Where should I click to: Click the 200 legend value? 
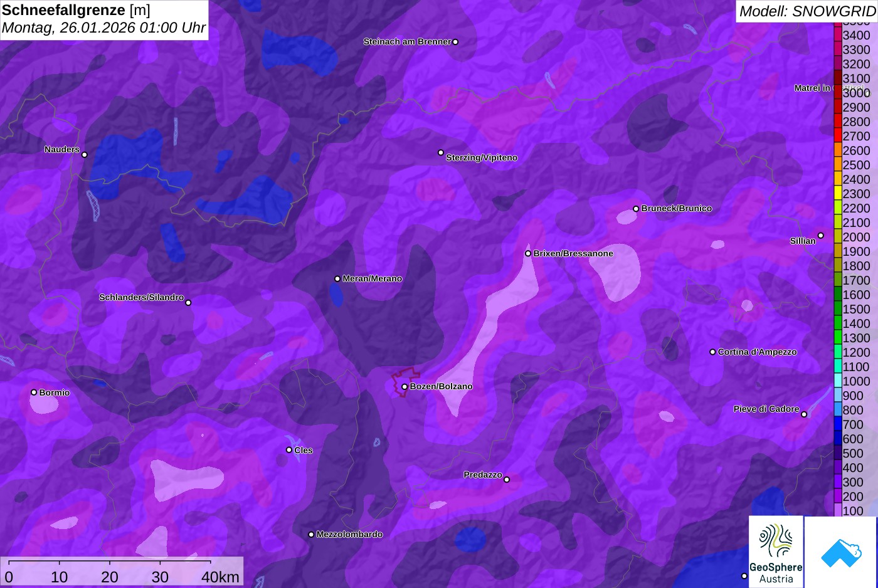(x=853, y=496)
